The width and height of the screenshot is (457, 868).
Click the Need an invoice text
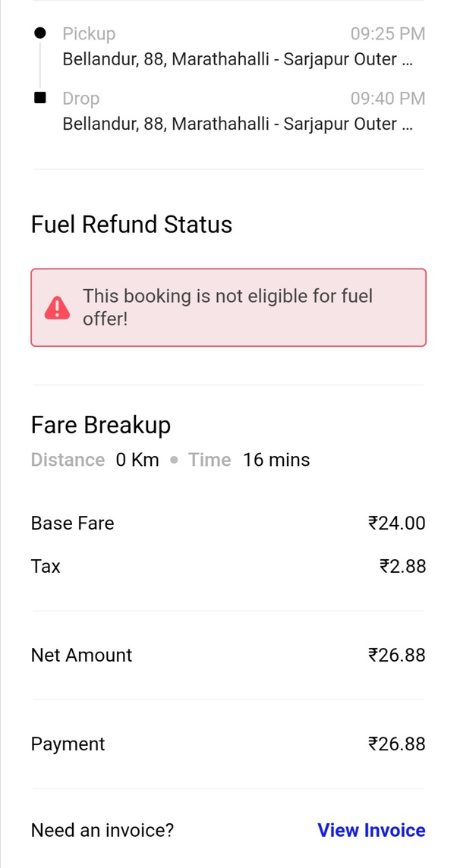102,830
